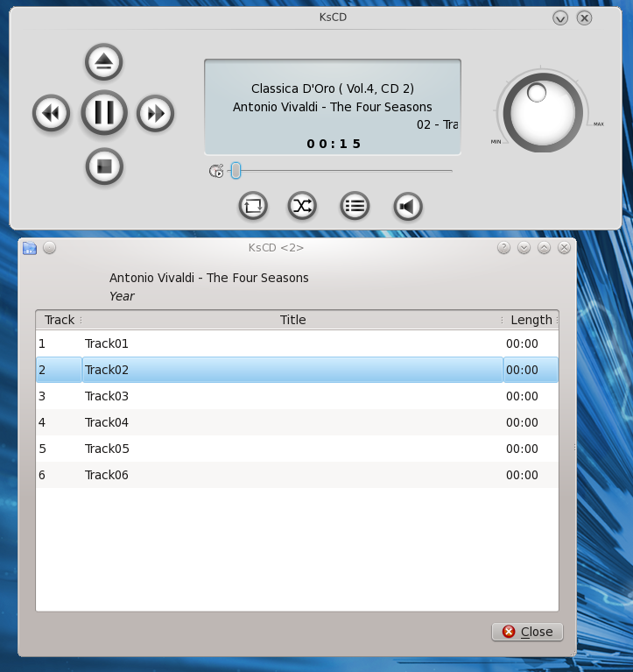The width and height of the screenshot is (633, 672).
Task: Sort by the Length column header
Action: [x=531, y=320]
